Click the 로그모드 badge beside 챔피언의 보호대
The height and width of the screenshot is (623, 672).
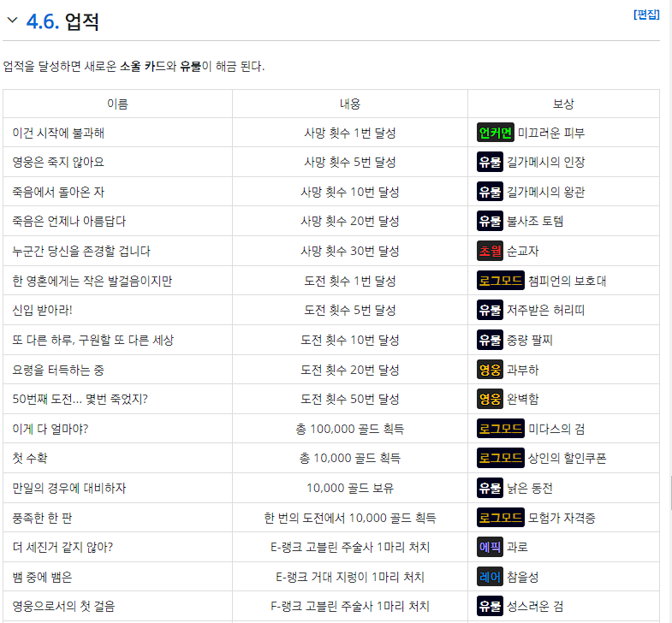[501, 281]
